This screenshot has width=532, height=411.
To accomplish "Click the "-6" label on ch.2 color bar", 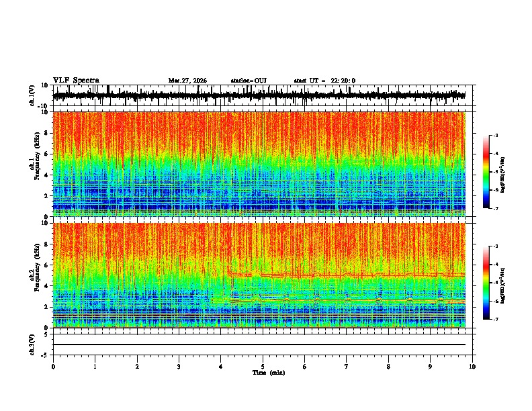I will tap(496, 301).
